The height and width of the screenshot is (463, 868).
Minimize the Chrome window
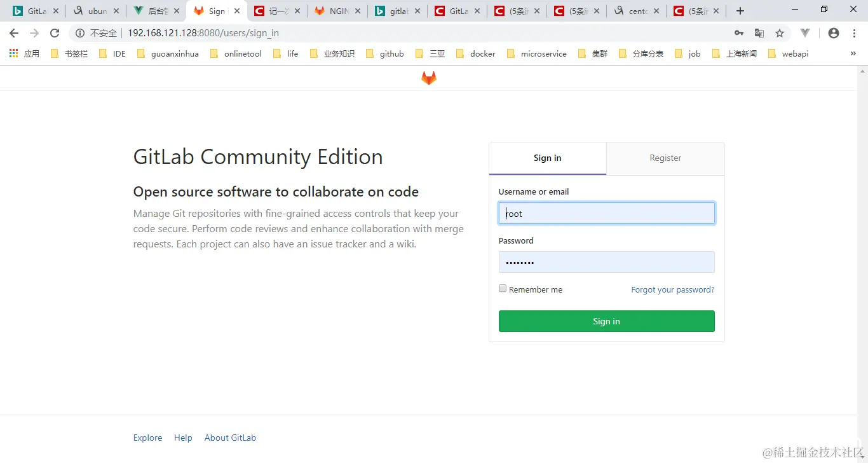(794, 9)
